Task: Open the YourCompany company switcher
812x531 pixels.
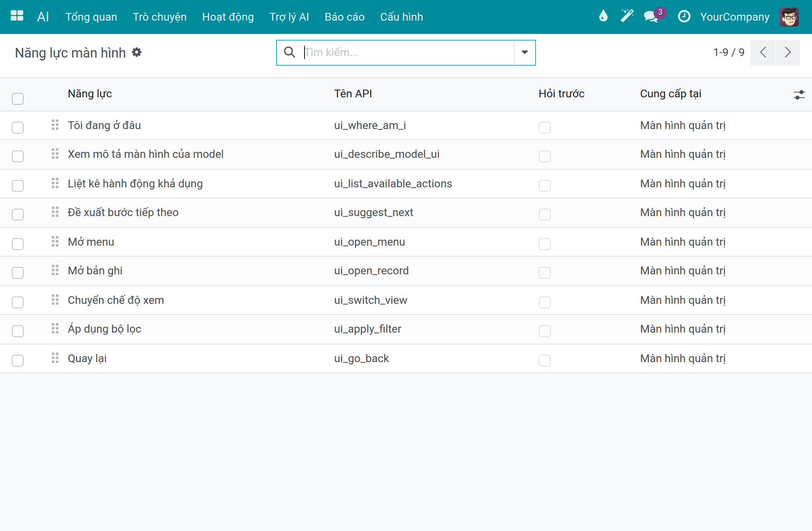Action: [735, 17]
